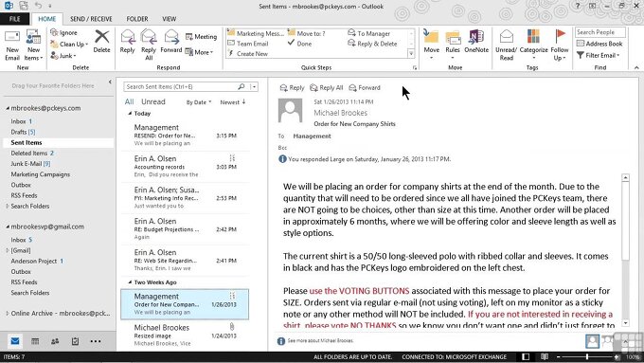Open the Junk dropdown
This screenshot has height=363, width=644.
(x=63, y=56)
